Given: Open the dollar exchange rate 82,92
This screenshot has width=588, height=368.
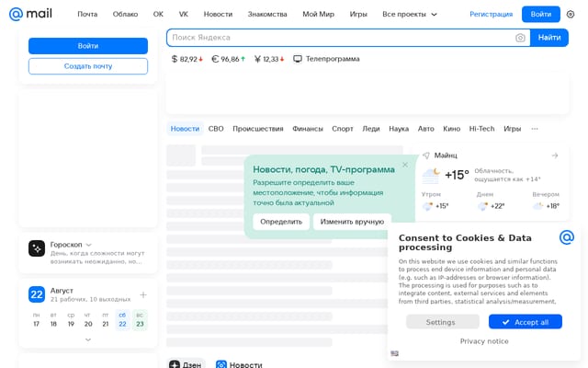Looking at the screenshot, I should click(x=187, y=59).
